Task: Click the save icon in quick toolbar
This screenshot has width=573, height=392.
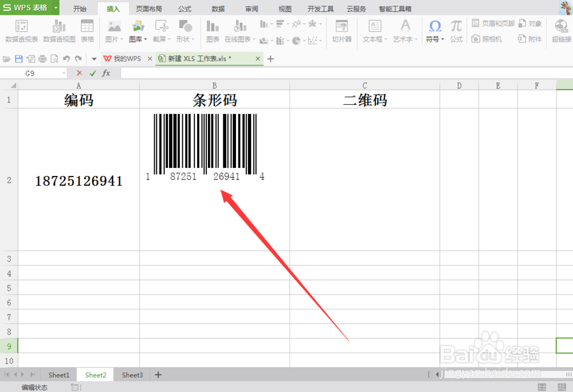Action: (x=19, y=59)
